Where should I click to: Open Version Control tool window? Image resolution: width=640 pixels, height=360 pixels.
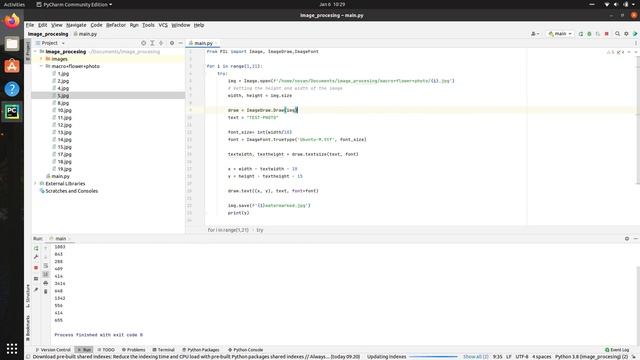[53, 350]
